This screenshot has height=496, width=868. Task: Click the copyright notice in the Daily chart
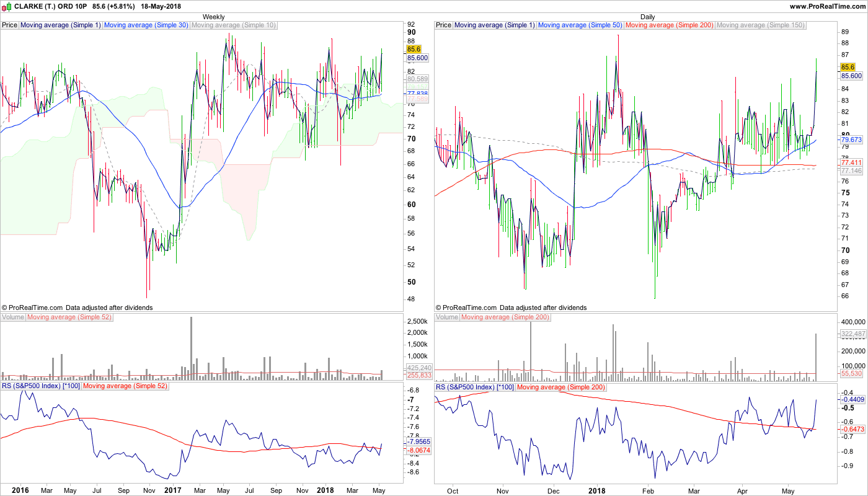coord(511,308)
